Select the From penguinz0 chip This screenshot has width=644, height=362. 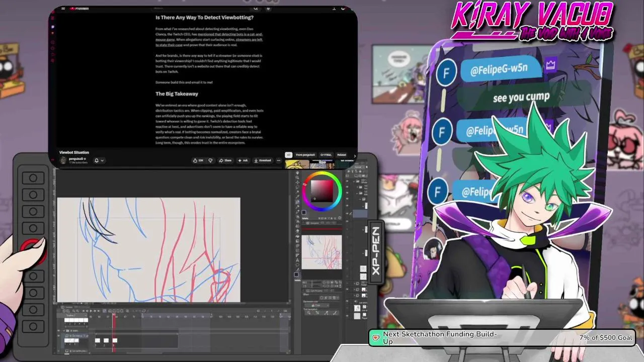(305, 155)
